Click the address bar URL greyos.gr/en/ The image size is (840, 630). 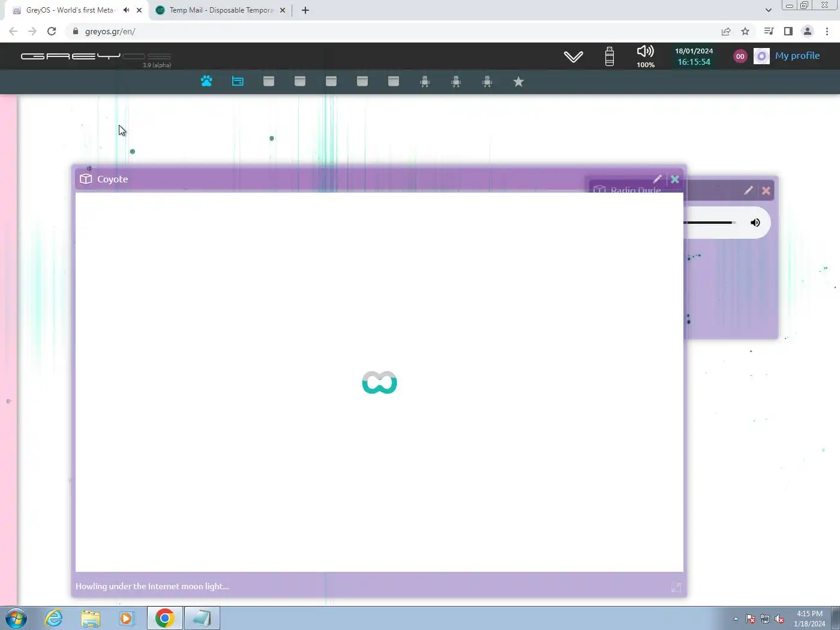[110, 31]
